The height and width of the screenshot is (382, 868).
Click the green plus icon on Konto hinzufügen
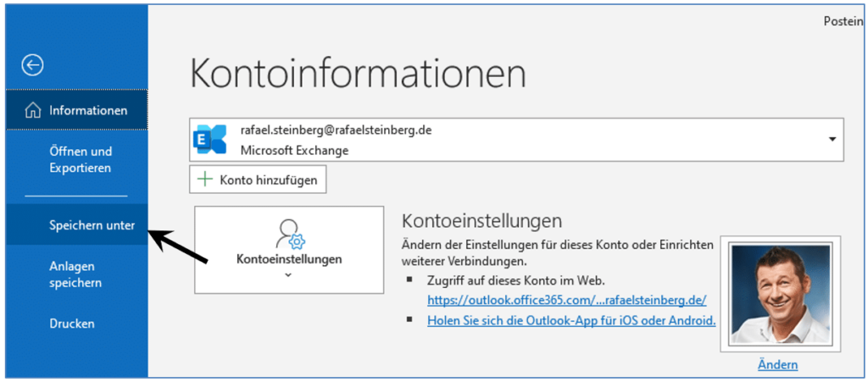coord(205,180)
